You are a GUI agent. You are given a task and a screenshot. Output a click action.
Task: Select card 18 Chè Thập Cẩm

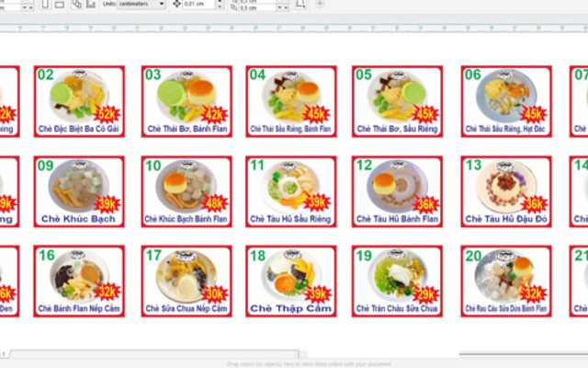tap(289, 281)
